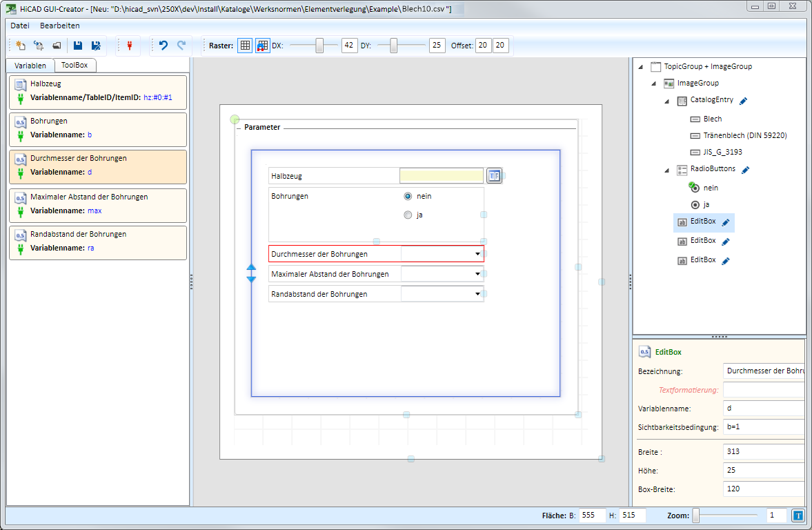812x530 pixels.
Task: Toggle the raster snap magnet icon
Action: 263,46
